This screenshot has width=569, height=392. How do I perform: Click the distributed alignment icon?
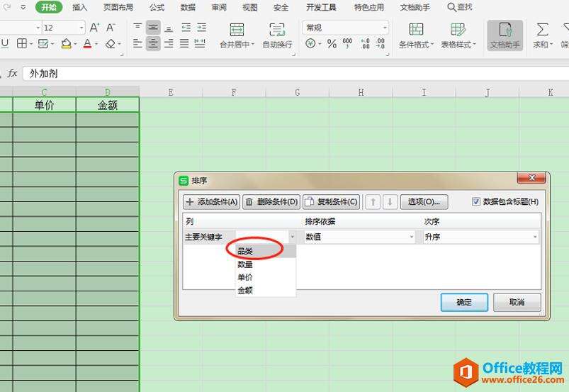(200, 44)
